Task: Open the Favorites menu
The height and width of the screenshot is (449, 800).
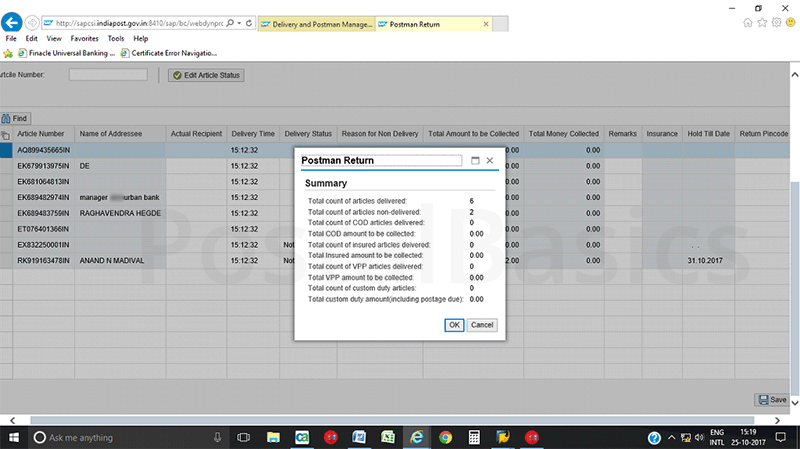Action: pyautogui.click(x=84, y=38)
